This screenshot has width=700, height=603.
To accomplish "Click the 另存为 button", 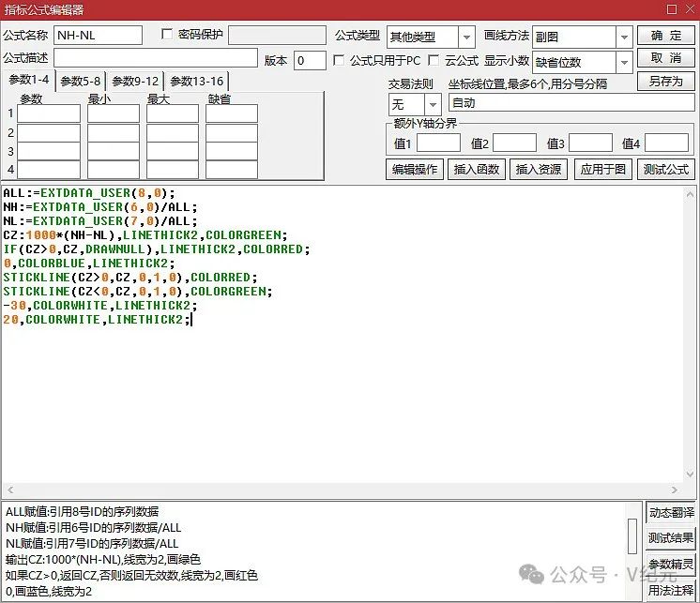I will pyautogui.click(x=666, y=82).
